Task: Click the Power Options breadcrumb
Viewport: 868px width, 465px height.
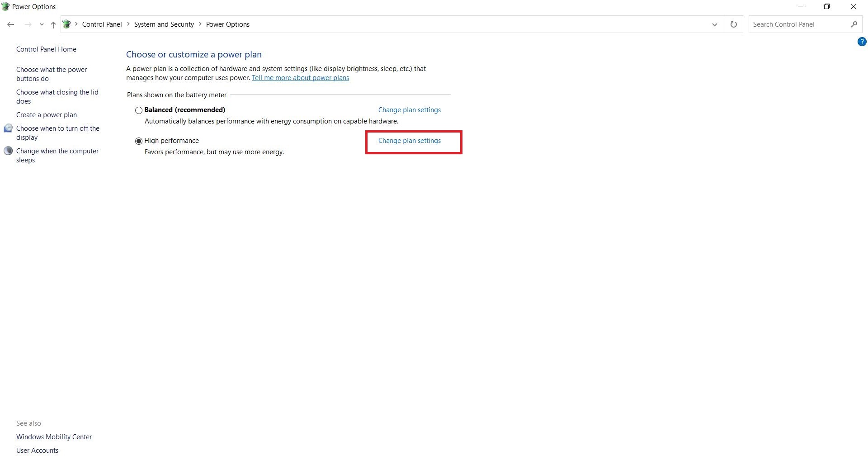Action: pyautogui.click(x=227, y=24)
